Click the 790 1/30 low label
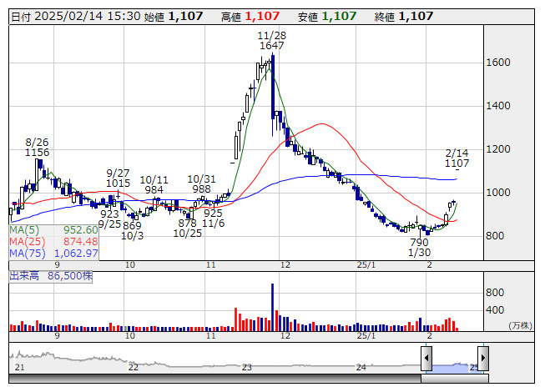 point(419,247)
